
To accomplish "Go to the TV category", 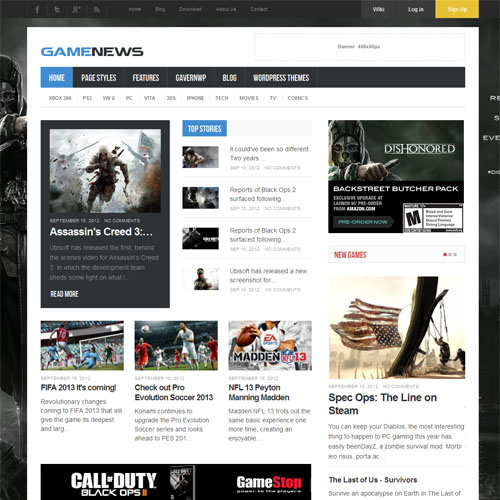I will (273, 98).
